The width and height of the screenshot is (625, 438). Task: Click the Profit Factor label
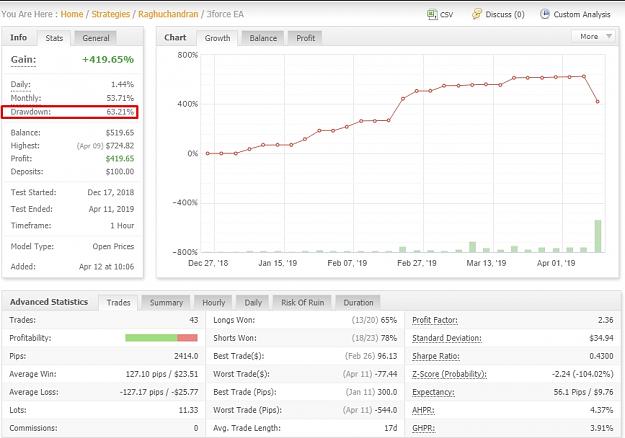[435, 320]
